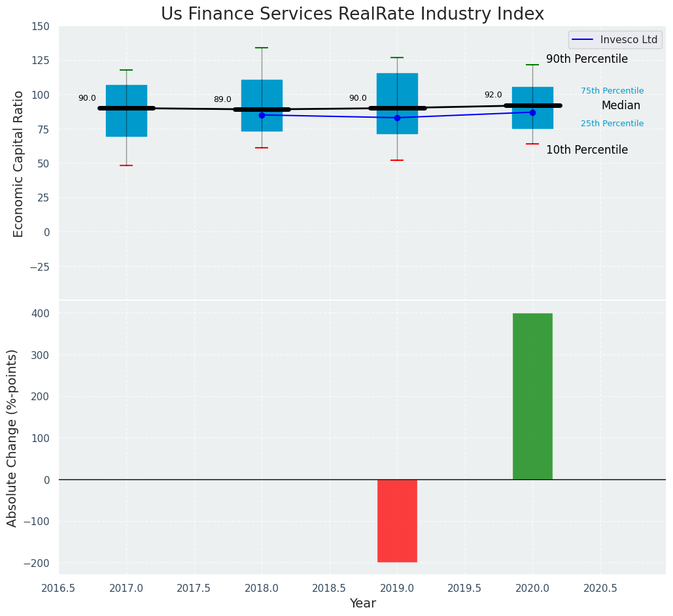Screen dimensions: 673x616
Task: Click the green 2020 absolute change bar
Action: [x=532, y=396]
